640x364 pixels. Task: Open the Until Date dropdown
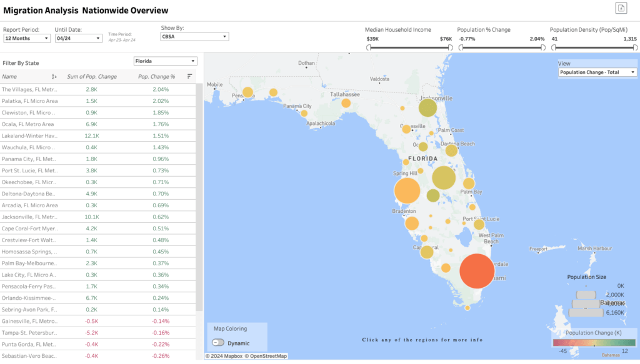coord(78,38)
